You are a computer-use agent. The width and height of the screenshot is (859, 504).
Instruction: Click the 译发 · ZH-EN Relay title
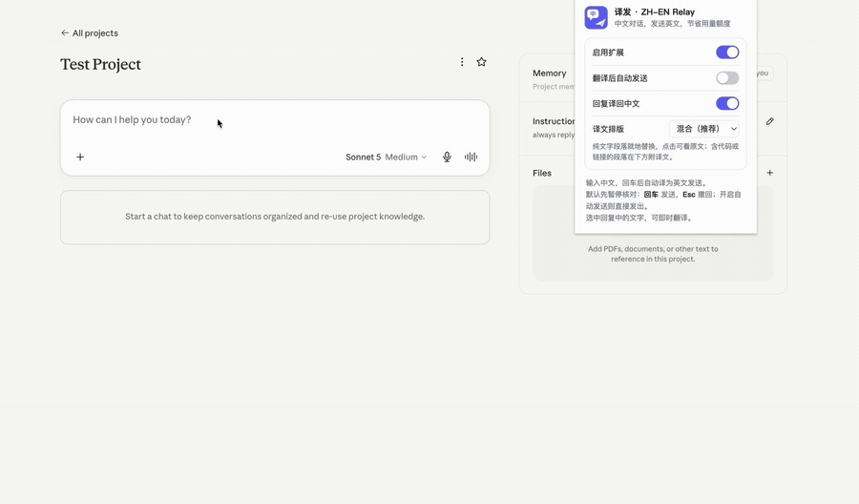655,12
